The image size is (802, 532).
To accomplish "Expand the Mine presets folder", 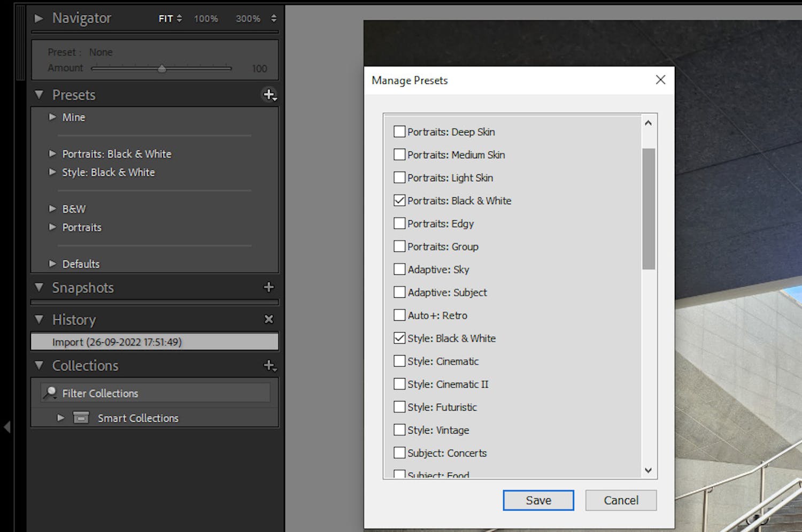I will 52,117.
